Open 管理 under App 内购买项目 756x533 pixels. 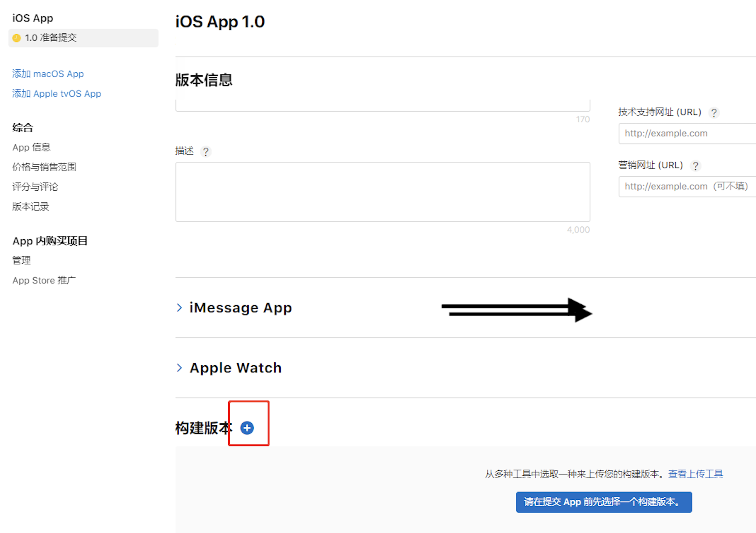21,260
